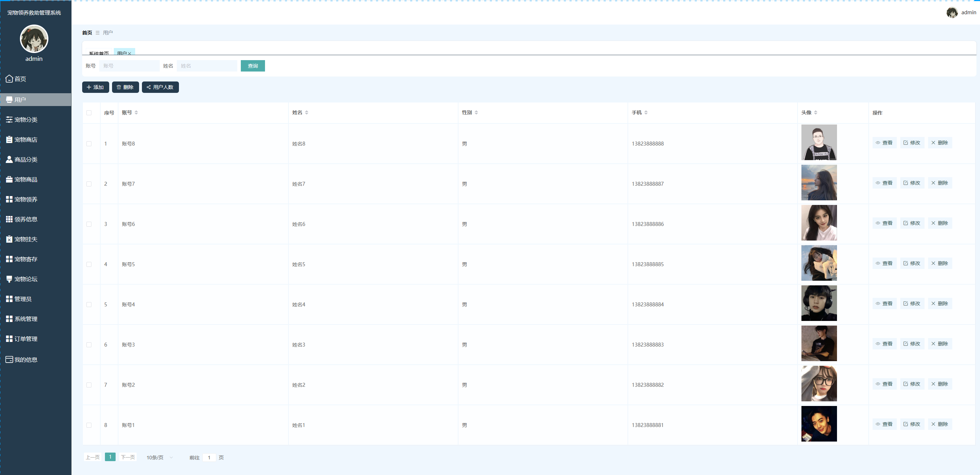Screen dimensions: 980x475
Task: Click the 宠物商店 clipboard icon
Action: [9, 140]
